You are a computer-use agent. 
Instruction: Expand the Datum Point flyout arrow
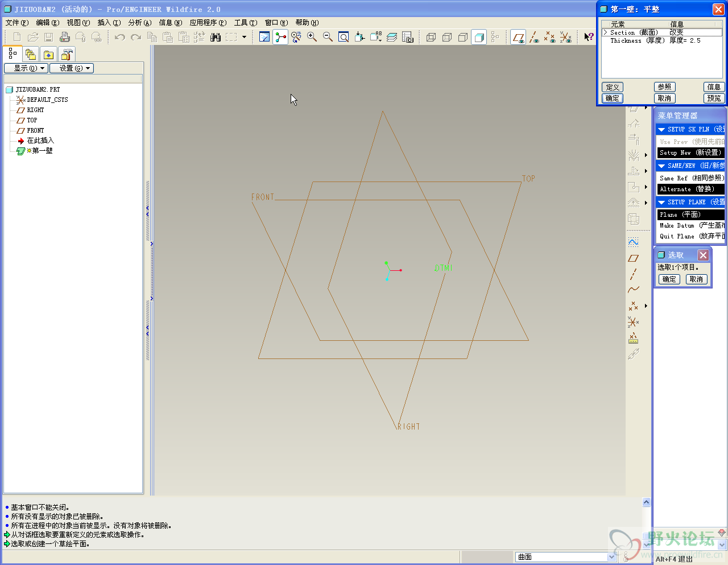646,306
